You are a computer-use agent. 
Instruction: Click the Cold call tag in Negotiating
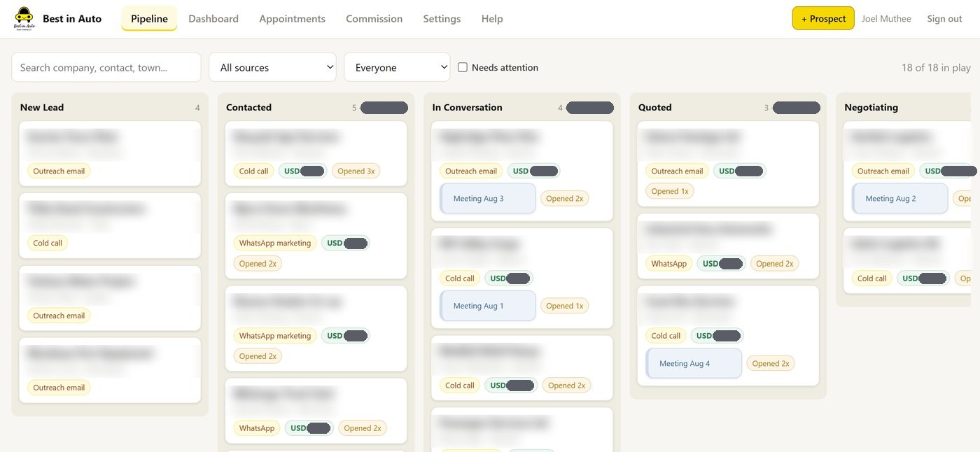pos(871,278)
